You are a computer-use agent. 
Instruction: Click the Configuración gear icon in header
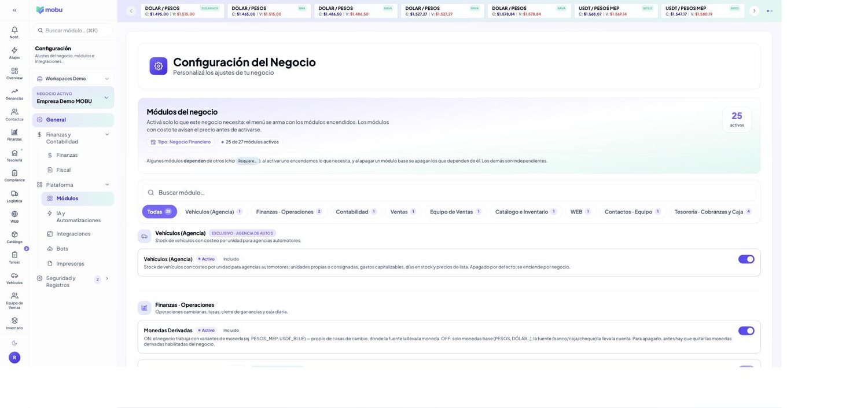point(159,66)
